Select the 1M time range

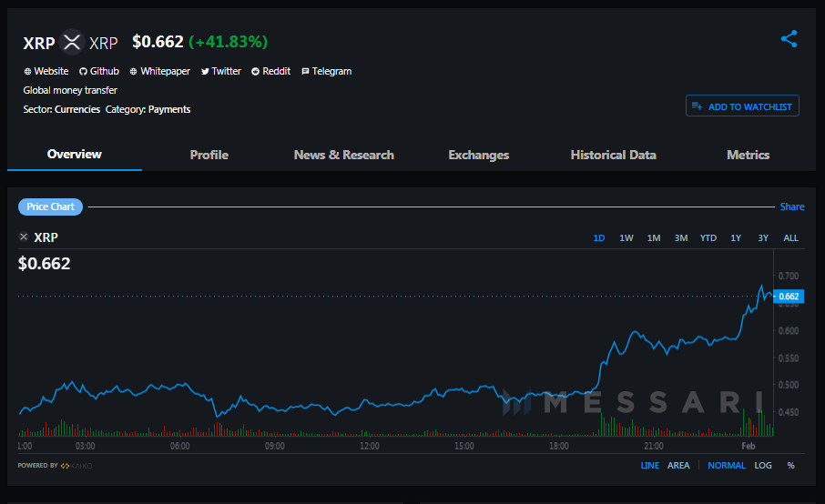(x=654, y=238)
